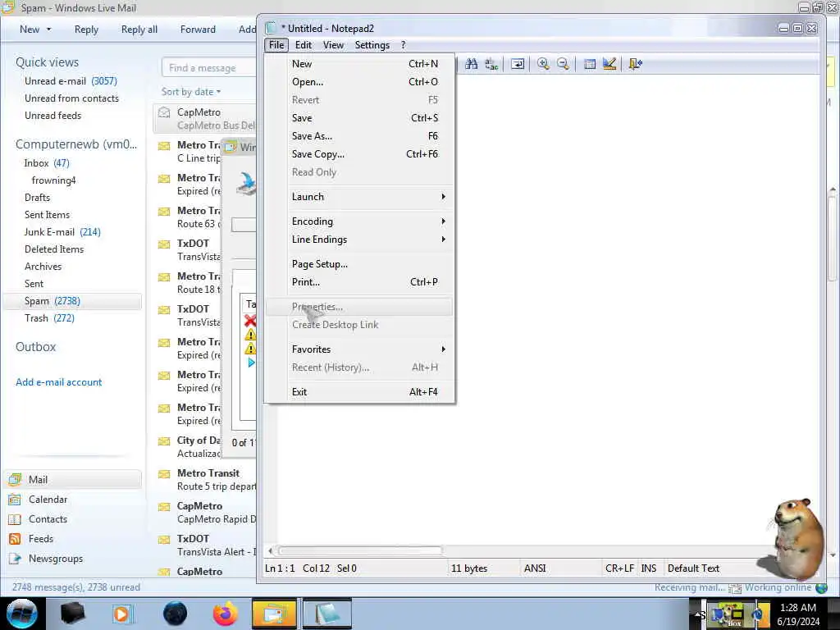Open the New dropdown arrow in Windows Live Mail
This screenshot has height=630, width=840.
tap(48, 30)
